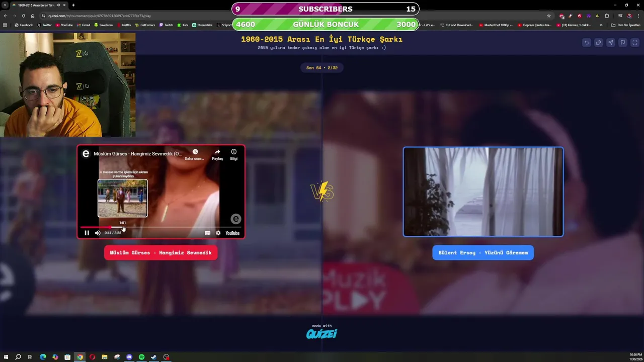Open Twitter bookmark
This screenshot has height=362, width=644.
point(44,25)
